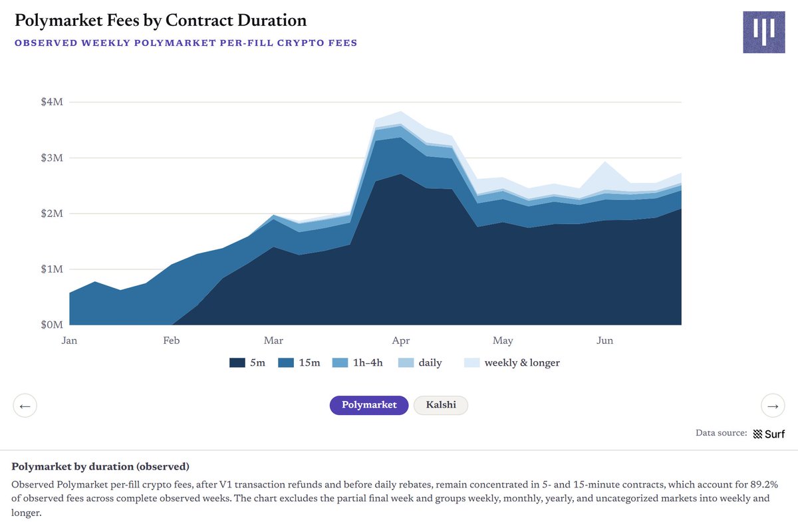
Task: Click the weekly & longer pale swatch
Action: tap(471, 363)
